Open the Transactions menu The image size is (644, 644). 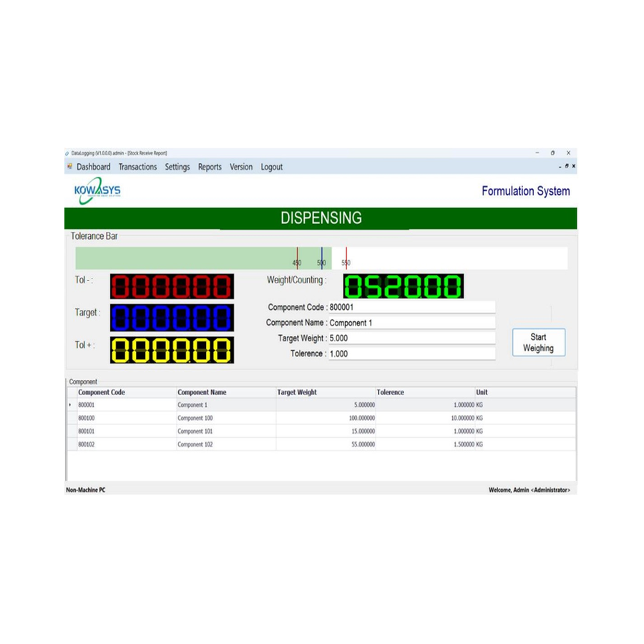[137, 167]
